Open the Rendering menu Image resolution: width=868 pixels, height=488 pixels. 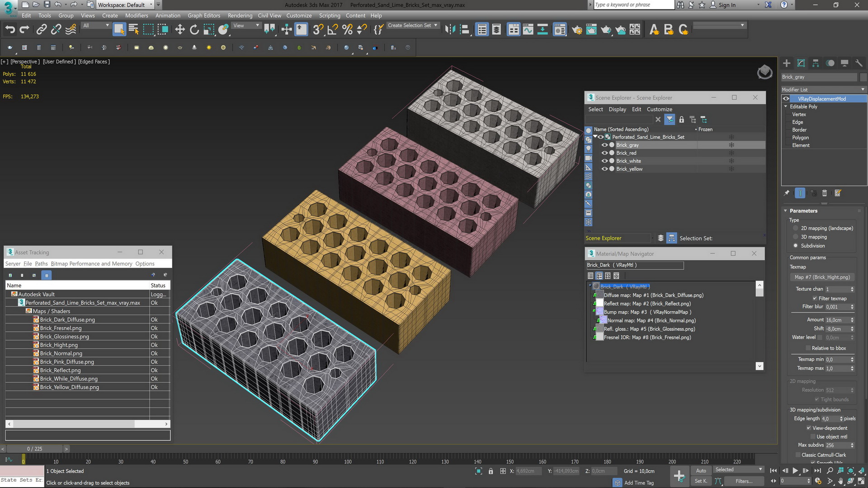[x=240, y=15]
